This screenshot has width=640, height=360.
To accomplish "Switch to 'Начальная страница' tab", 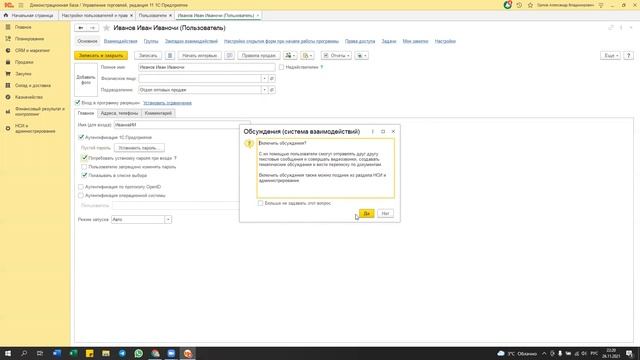I will [29, 16].
